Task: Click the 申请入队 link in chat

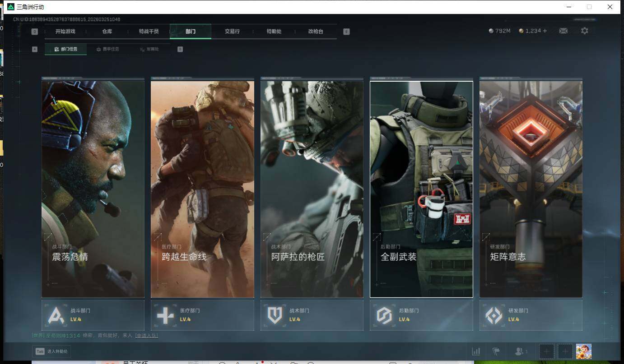Action: point(146,336)
